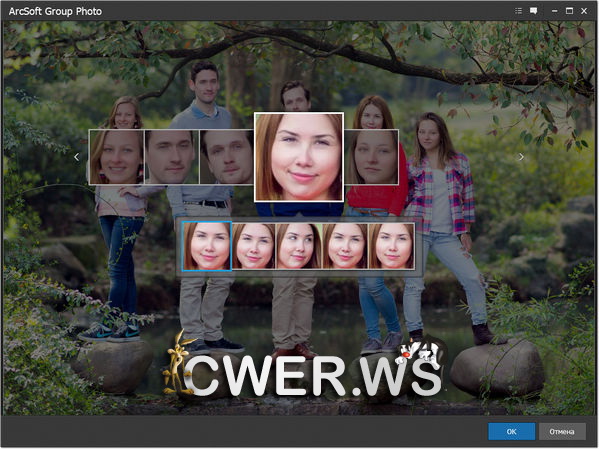
Task: Select the third face thumbnail, dark-haired man
Action: pos(227,157)
